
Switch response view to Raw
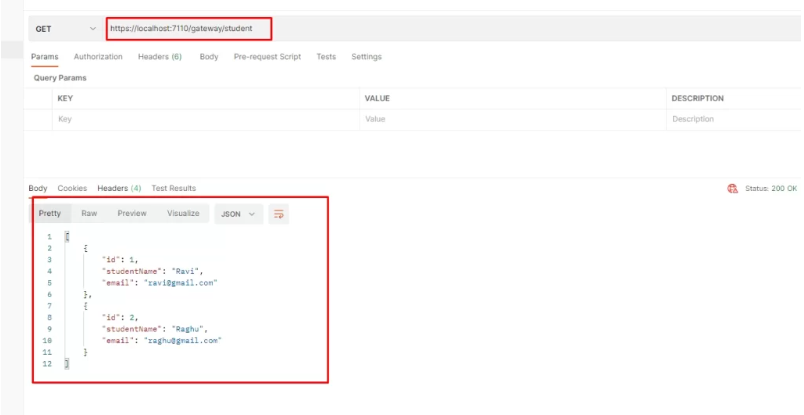tap(89, 213)
